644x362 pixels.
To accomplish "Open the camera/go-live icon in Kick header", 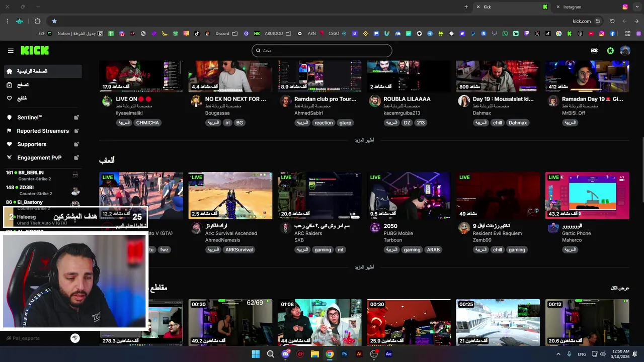I will [594, 50].
